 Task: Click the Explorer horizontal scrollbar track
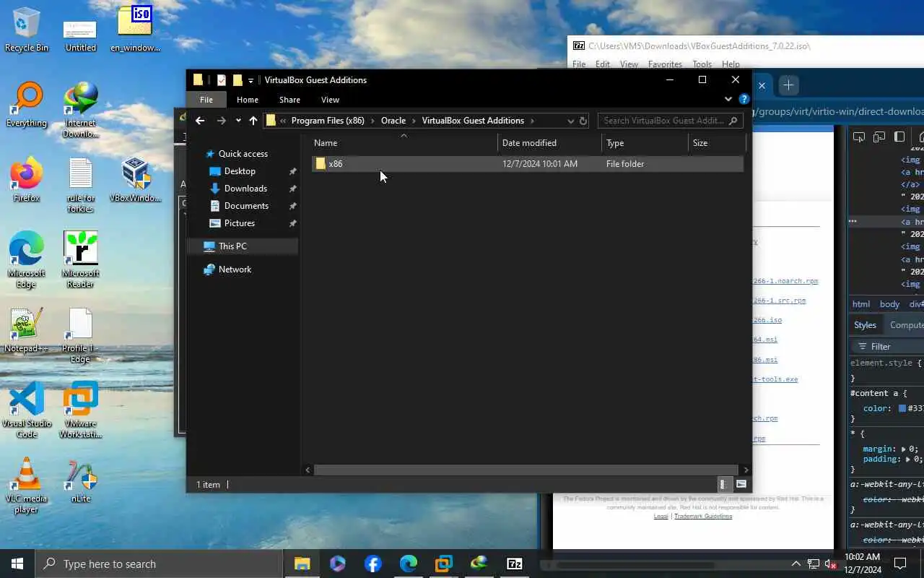[527, 470]
